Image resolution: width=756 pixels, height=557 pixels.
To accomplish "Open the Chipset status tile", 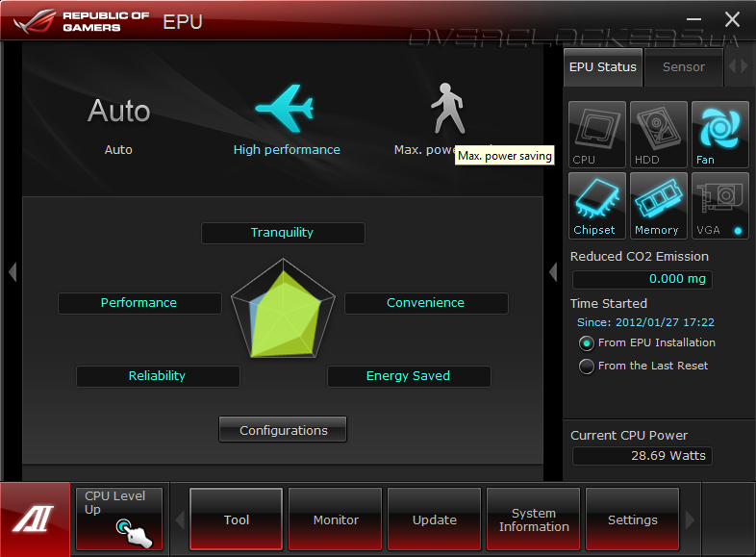I will click(x=597, y=206).
